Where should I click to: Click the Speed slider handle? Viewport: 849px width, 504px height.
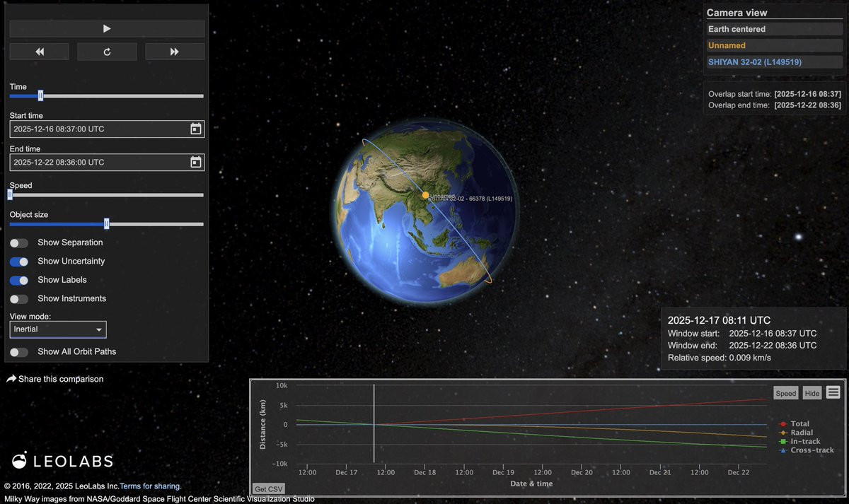point(10,194)
